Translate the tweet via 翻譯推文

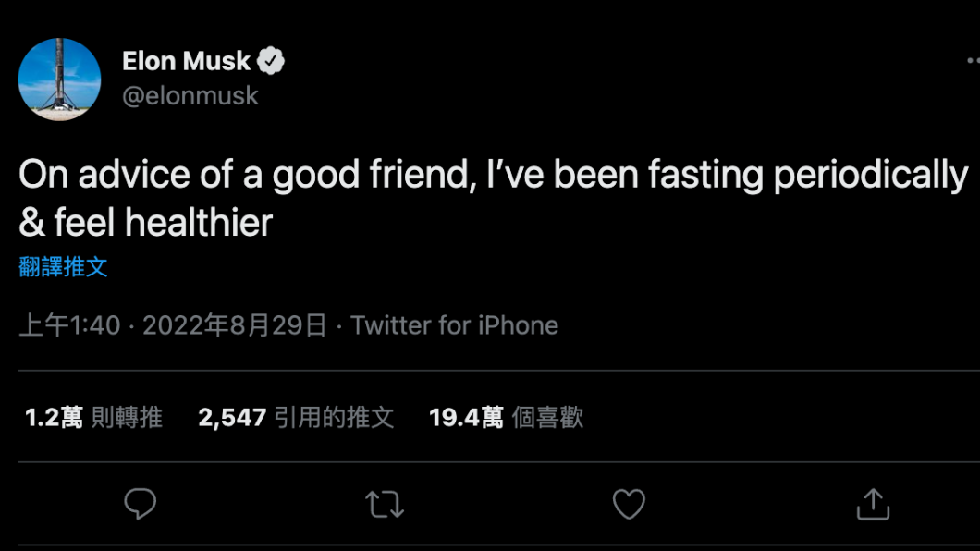pyautogui.click(x=63, y=267)
